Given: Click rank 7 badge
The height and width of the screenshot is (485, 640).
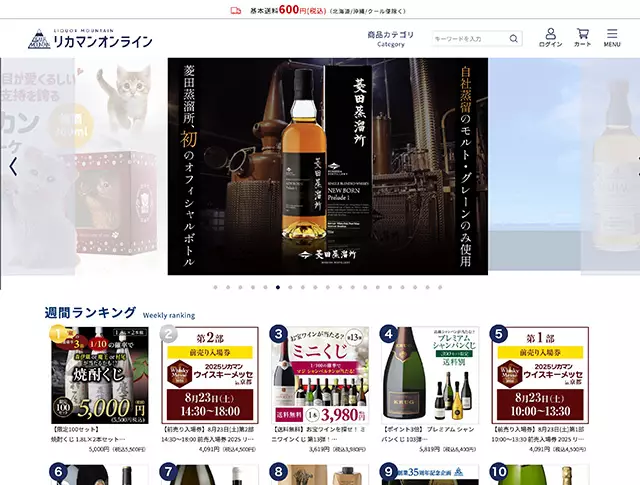Looking at the screenshot, I should 168,472.
